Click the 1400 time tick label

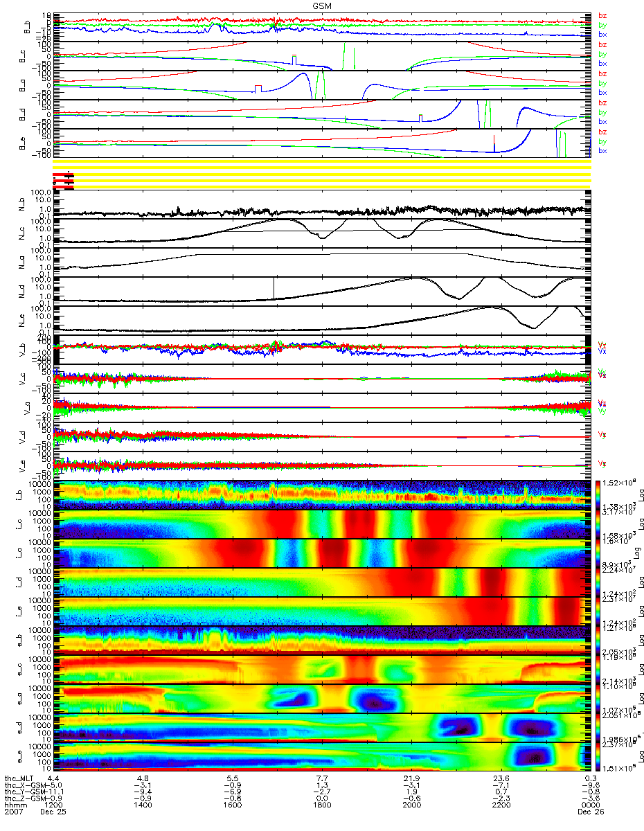point(143,805)
